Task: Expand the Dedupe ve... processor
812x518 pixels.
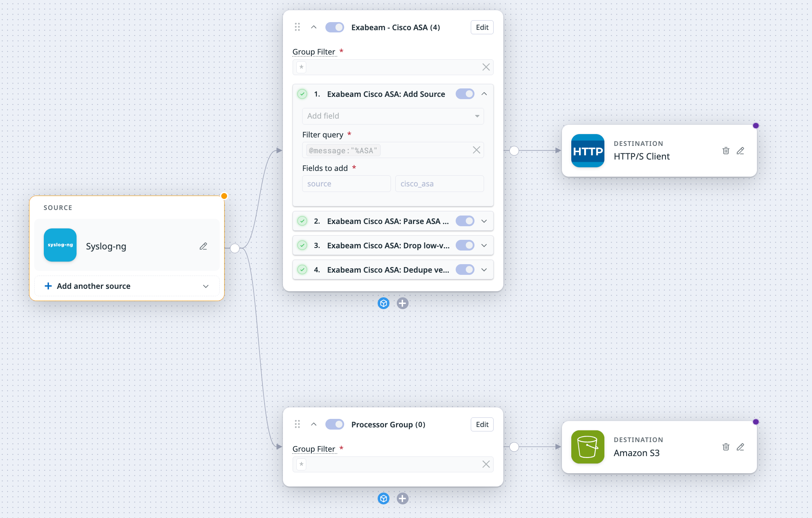Action: tap(484, 270)
